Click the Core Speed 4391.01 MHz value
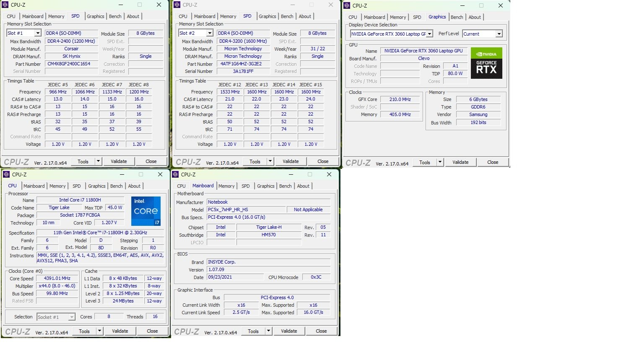The height and width of the screenshot is (362, 644). click(x=57, y=278)
